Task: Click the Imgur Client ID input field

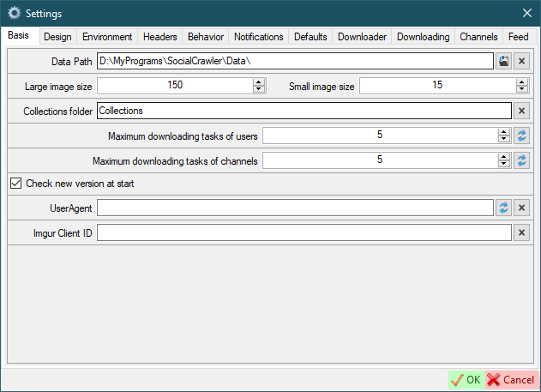Action: pos(304,232)
